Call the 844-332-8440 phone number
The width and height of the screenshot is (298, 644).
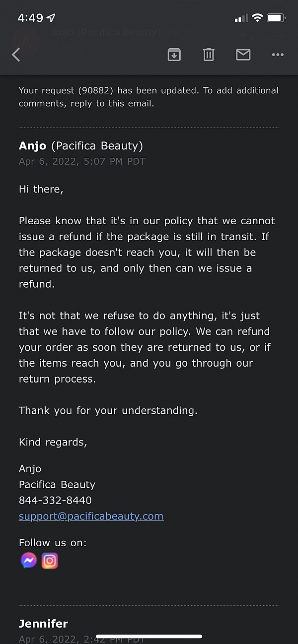tap(55, 500)
